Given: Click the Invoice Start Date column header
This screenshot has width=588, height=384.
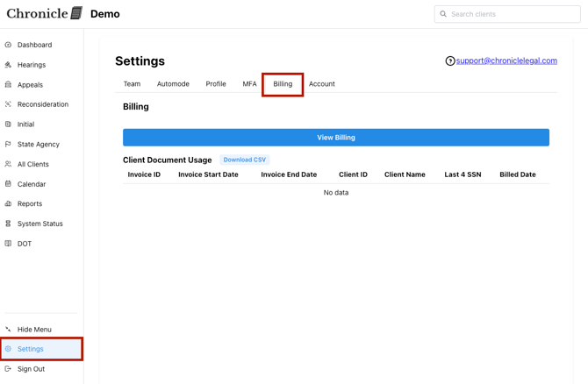Looking at the screenshot, I should (x=208, y=174).
